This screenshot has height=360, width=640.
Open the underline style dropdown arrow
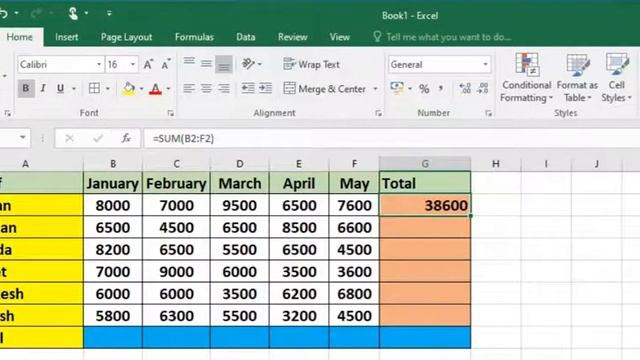click(x=74, y=89)
